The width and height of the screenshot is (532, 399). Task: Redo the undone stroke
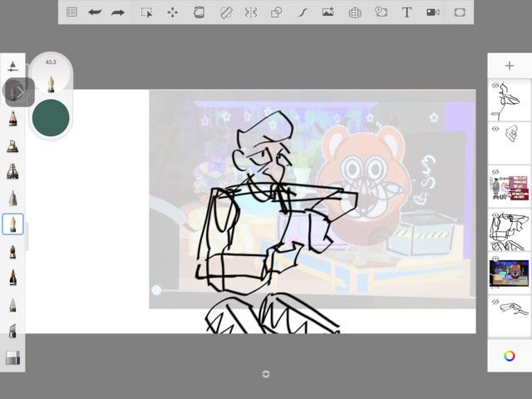[118, 12]
